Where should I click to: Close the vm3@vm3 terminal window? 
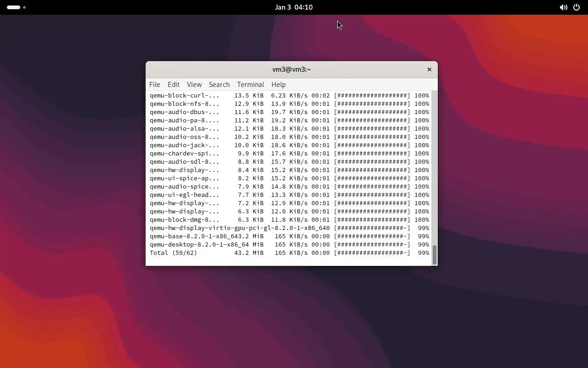pos(430,69)
